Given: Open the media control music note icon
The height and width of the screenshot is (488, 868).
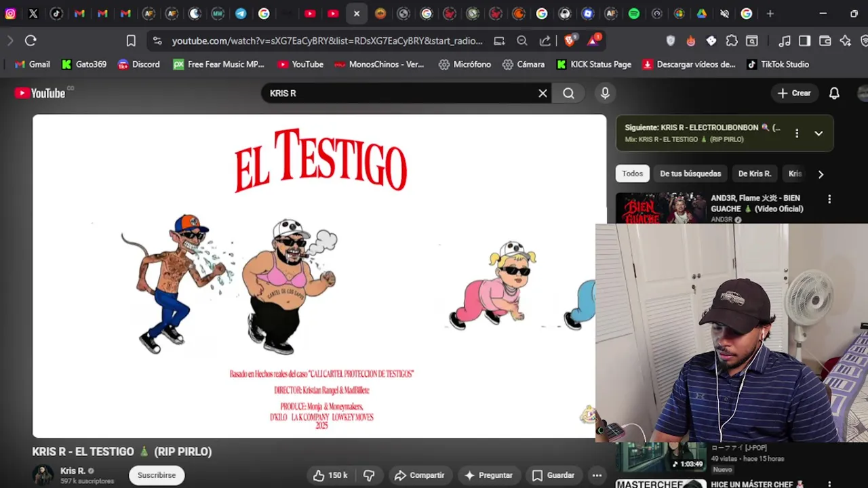Looking at the screenshot, I should (x=785, y=41).
